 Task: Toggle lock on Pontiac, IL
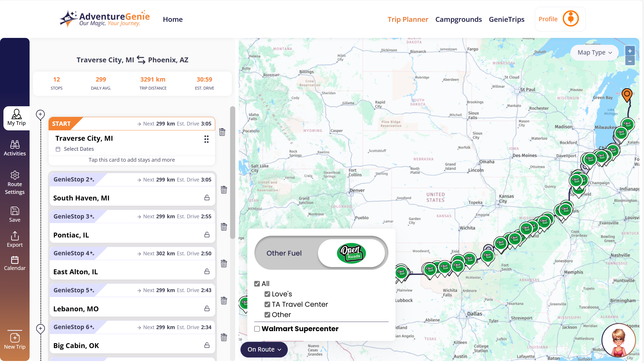tap(207, 235)
